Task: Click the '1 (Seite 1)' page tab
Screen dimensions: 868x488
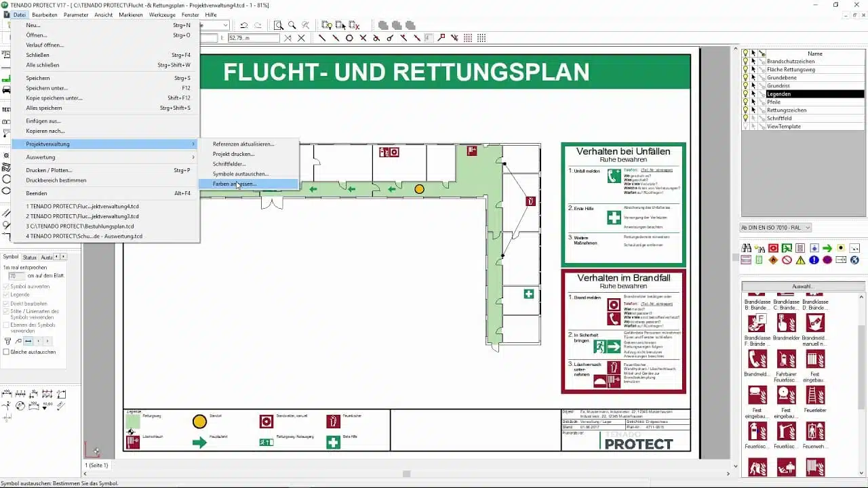Action: [96, 465]
